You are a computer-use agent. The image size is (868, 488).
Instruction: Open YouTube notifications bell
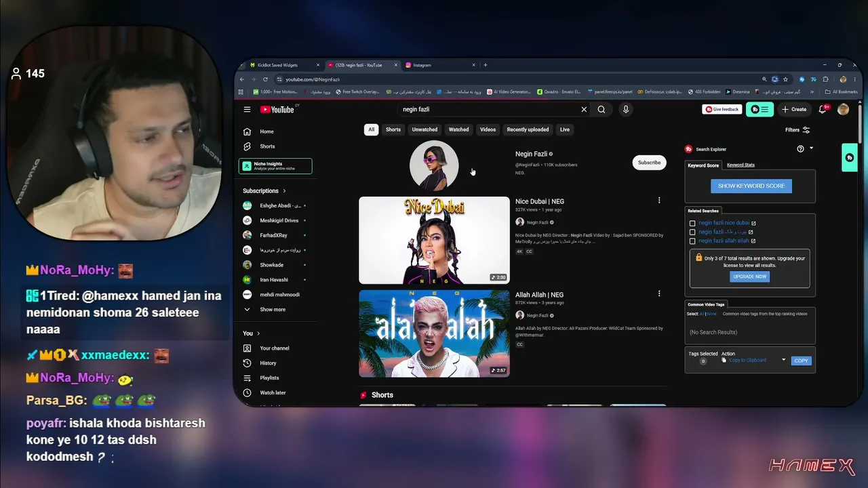823,109
